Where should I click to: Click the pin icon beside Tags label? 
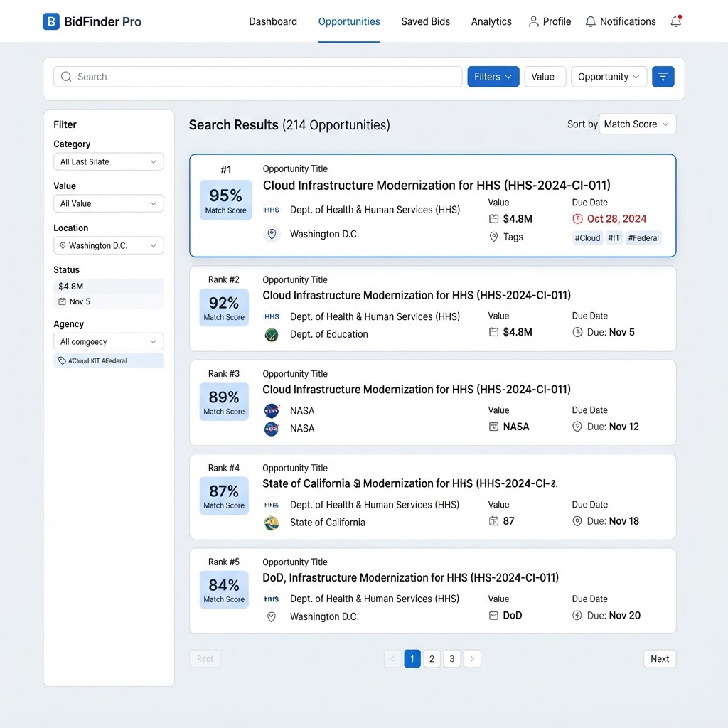point(493,237)
